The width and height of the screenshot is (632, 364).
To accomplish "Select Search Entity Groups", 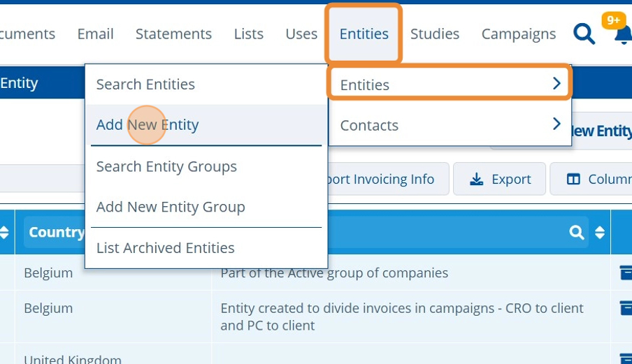I will (x=166, y=166).
